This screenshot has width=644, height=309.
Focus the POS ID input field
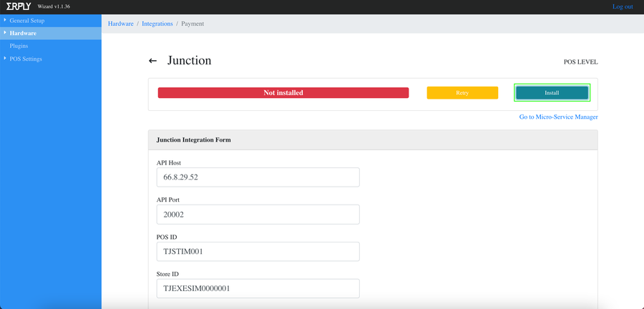[x=258, y=252]
